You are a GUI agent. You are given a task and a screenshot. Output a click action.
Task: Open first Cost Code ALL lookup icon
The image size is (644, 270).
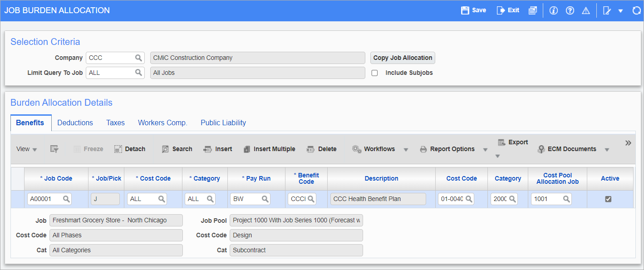[x=162, y=199]
